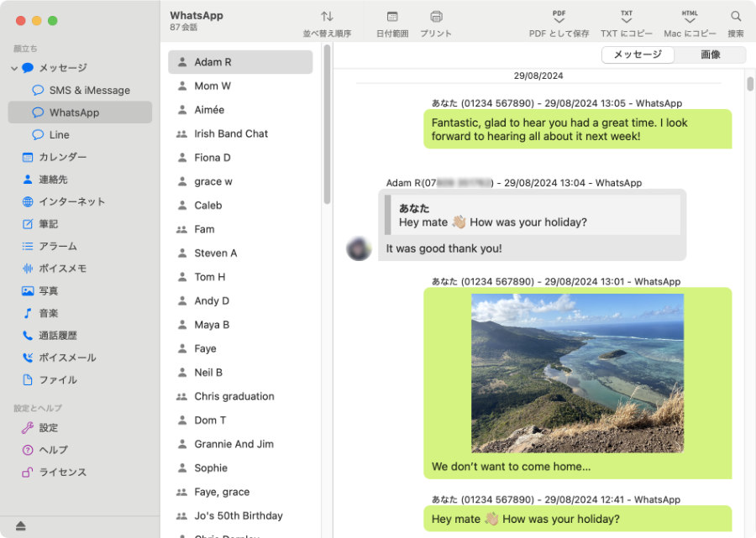The width and height of the screenshot is (756, 538).
Task: Select the Faye conversation
Action: coord(240,348)
